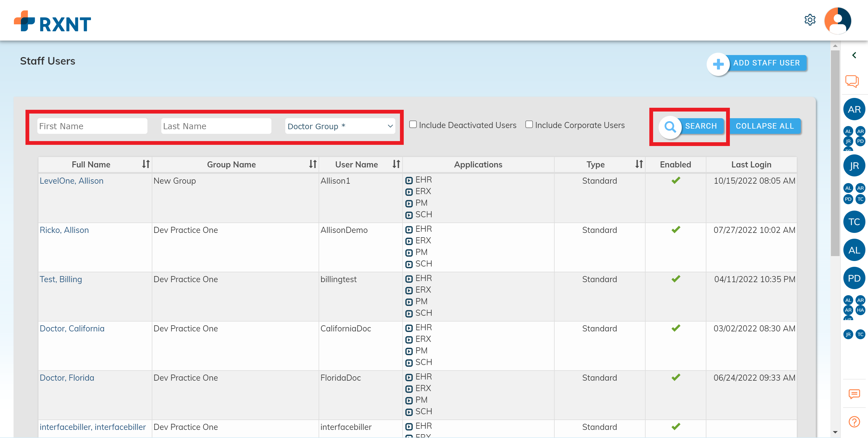The width and height of the screenshot is (868, 438).
Task: Click scrollbar down arrow
Action: coord(835,432)
